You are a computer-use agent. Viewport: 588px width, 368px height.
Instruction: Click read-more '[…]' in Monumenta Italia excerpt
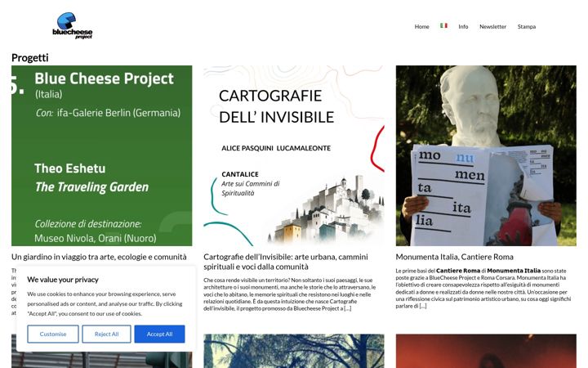tap(423, 306)
